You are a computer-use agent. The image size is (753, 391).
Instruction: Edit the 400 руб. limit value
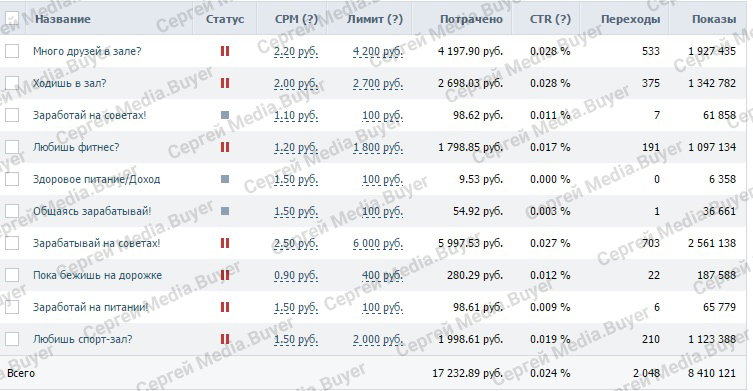382,276
